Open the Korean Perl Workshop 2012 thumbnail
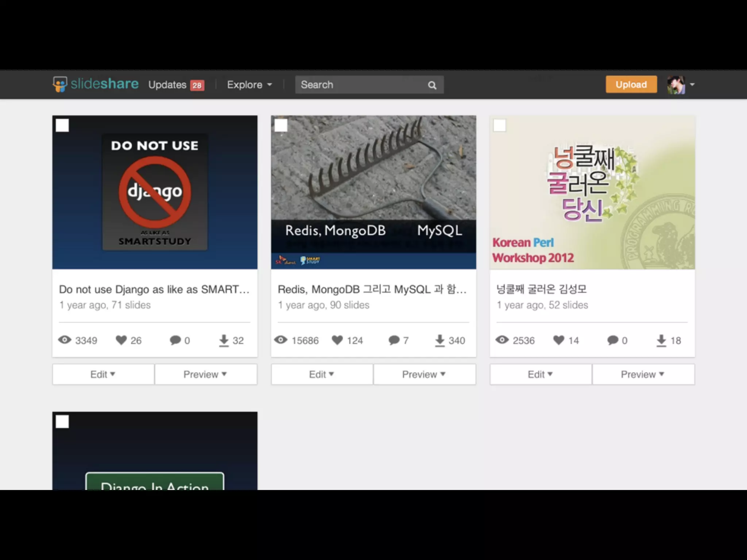The width and height of the screenshot is (747, 560). click(x=592, y=192)
